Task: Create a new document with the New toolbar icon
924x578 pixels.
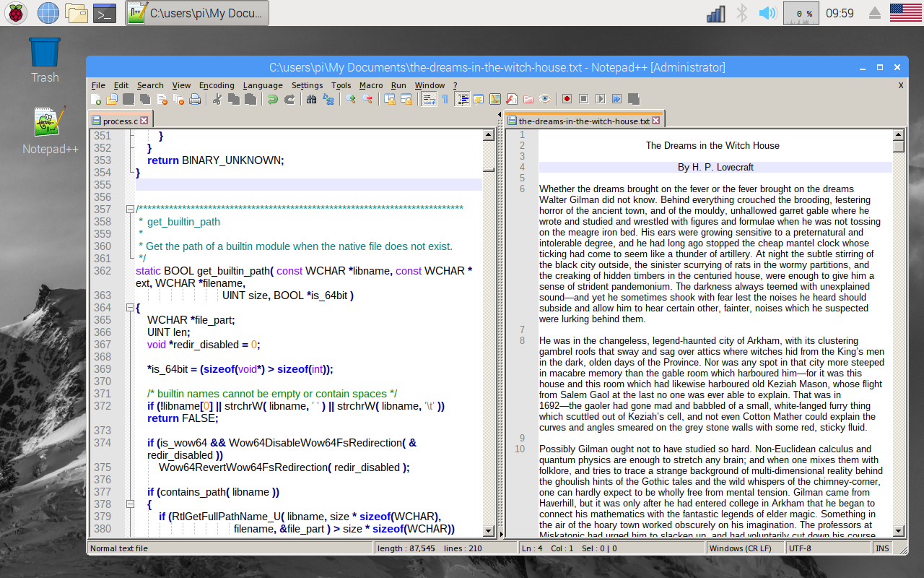Action: (x=95, y=99)
